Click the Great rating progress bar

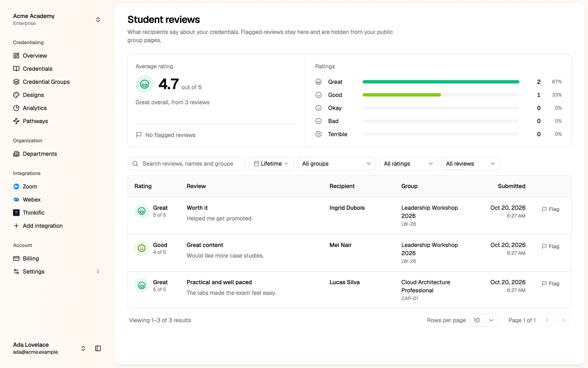(x=441, y=82)
